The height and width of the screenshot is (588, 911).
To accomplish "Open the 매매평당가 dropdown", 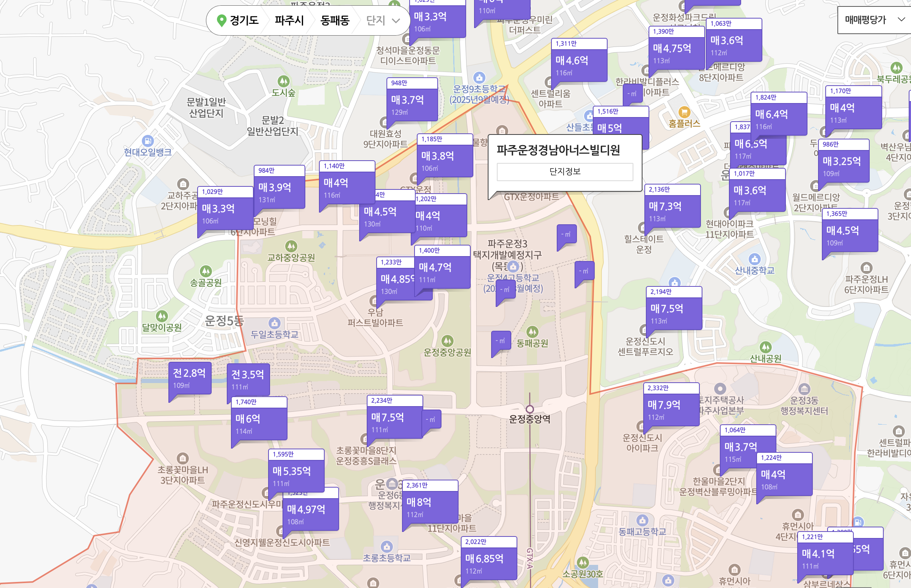I will 874,20.
